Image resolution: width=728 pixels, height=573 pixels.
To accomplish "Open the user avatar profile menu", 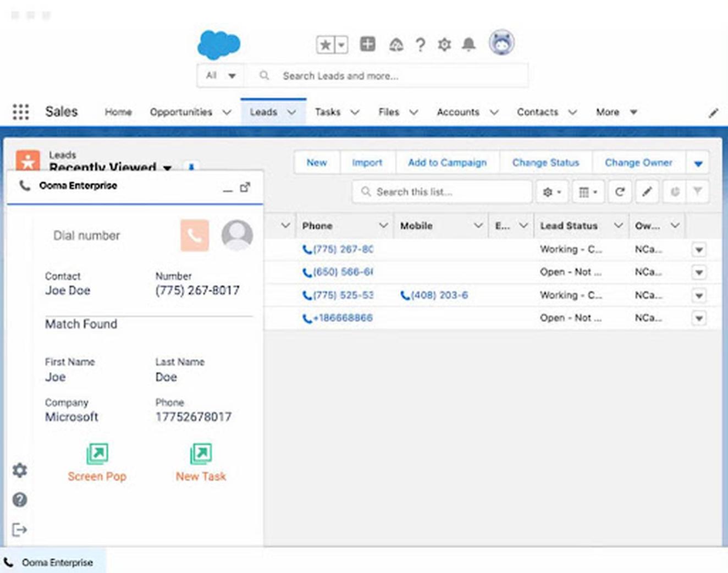I will point(501,43).
